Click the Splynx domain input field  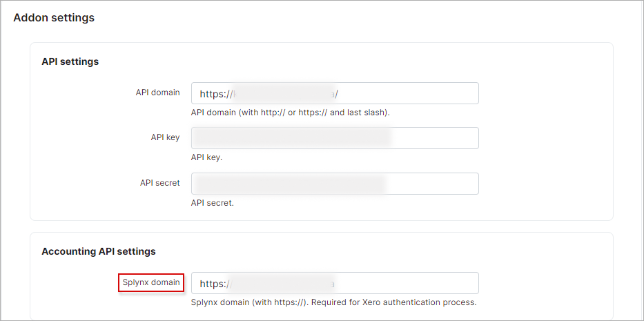point(407,283)
